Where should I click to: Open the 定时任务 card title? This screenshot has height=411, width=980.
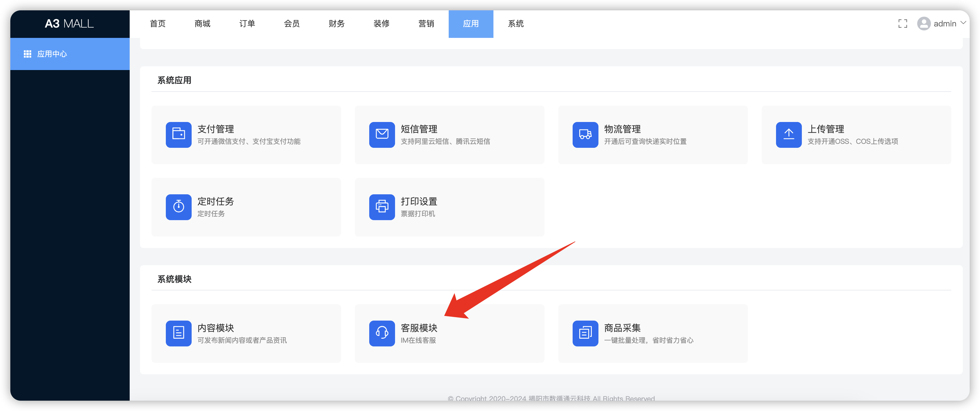(216, 201)
